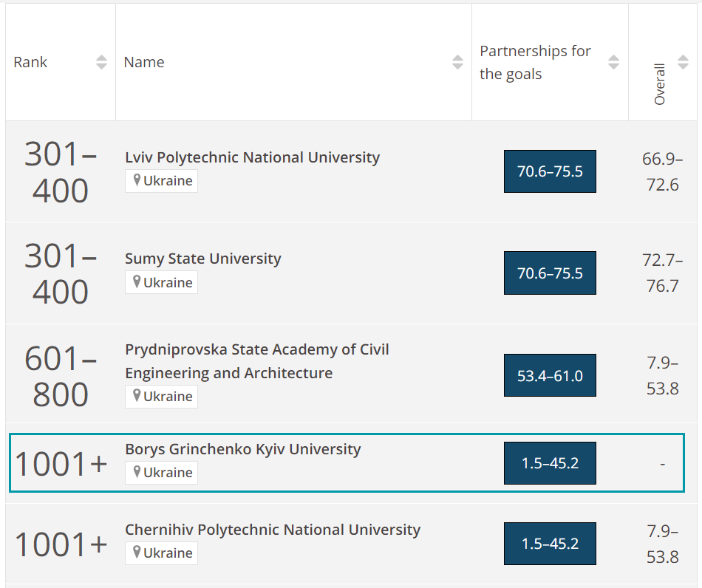
Task: Click location pin under Sumy State University
Action: pyautogui.click(x=137, y=282)
